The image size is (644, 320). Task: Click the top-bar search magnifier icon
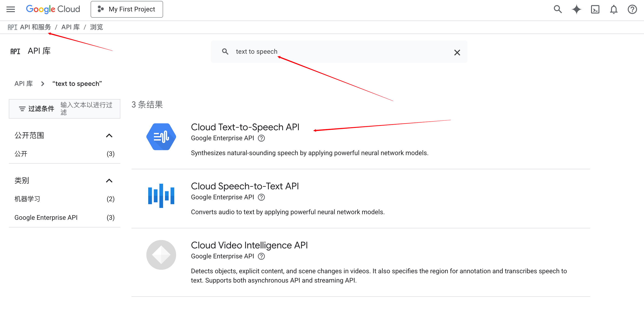pos(558,9)
